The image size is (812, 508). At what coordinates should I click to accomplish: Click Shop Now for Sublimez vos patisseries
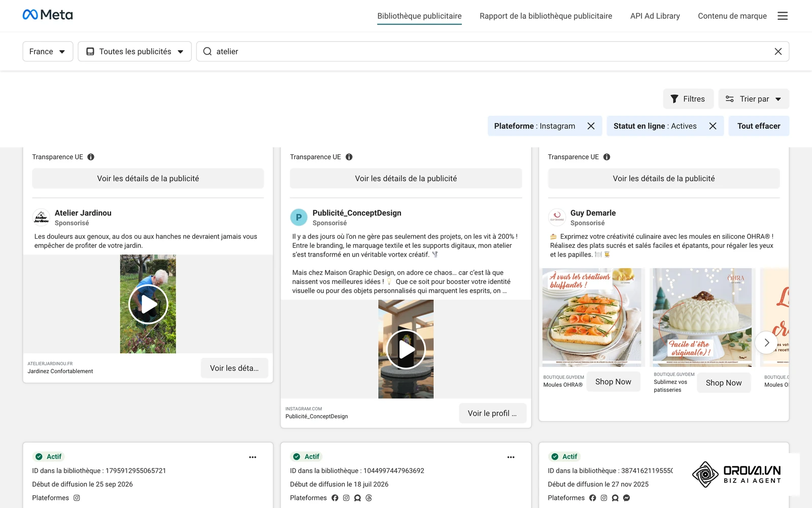click(724, 383)
